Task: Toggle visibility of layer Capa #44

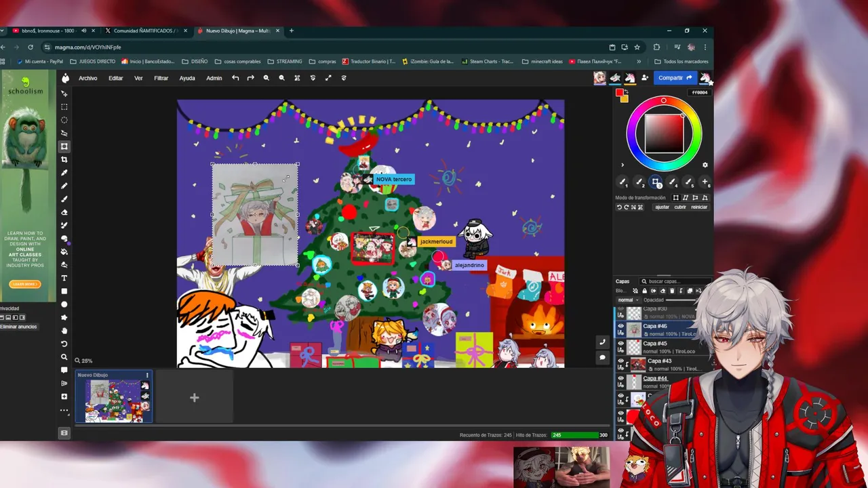Action: [x=620, y=378]
